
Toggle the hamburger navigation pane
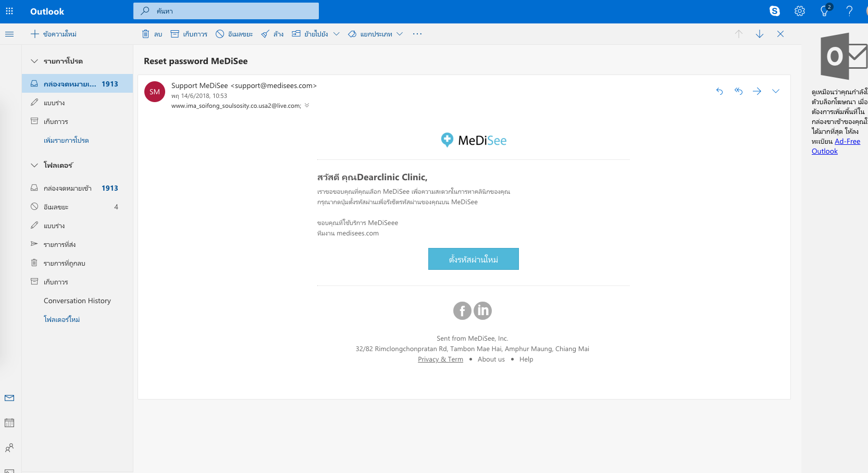(9, 34)
